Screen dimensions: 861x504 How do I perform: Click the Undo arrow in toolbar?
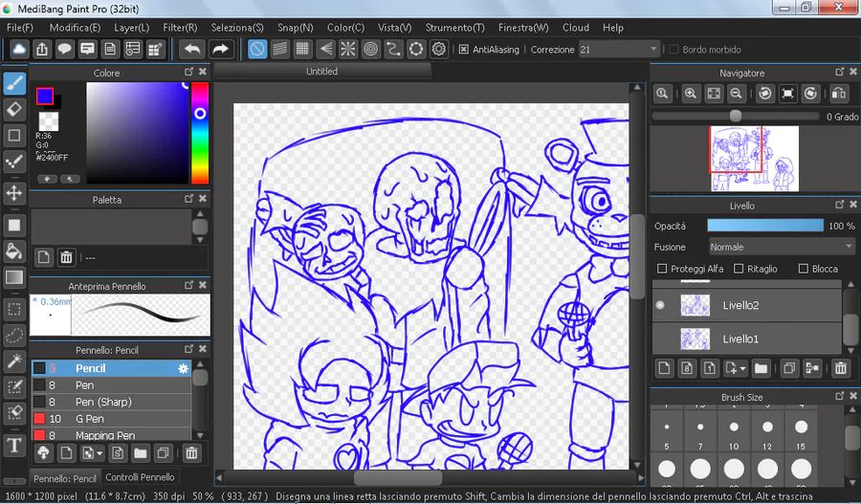click(192, 50)
